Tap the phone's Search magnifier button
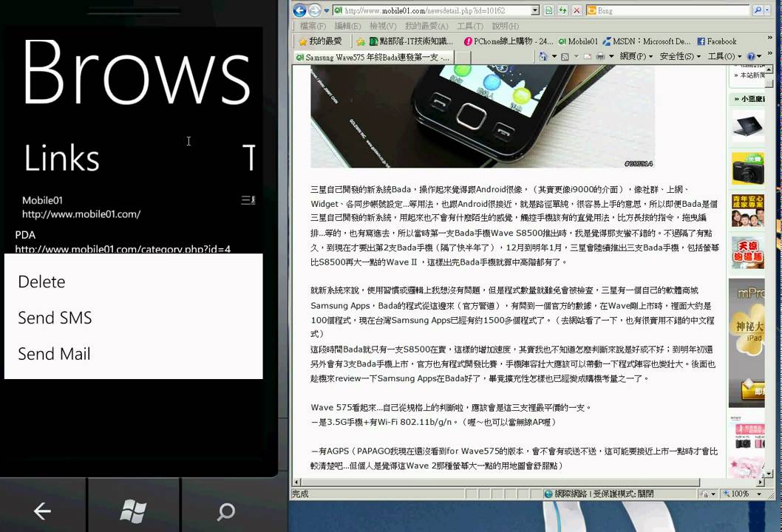Viewport: 782px width, 532px height. (225, 511)
